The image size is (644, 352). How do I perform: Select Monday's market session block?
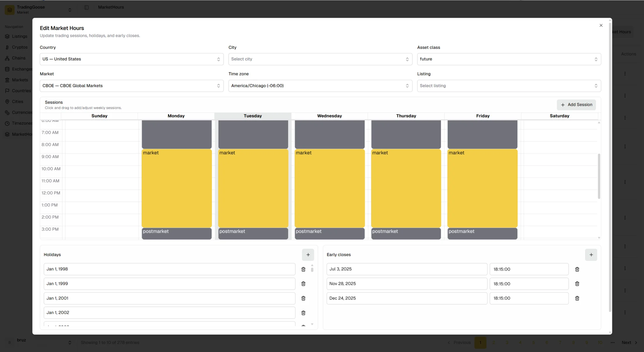[177, 188]
